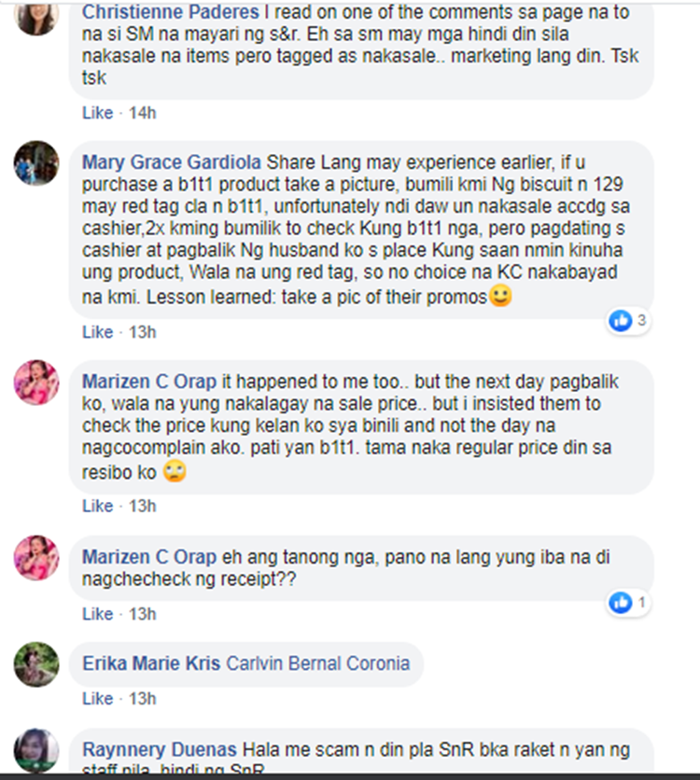Open Erika Marie Kris' profile photo
Viewport: 700px width, 780px height.
coord(36,664)
